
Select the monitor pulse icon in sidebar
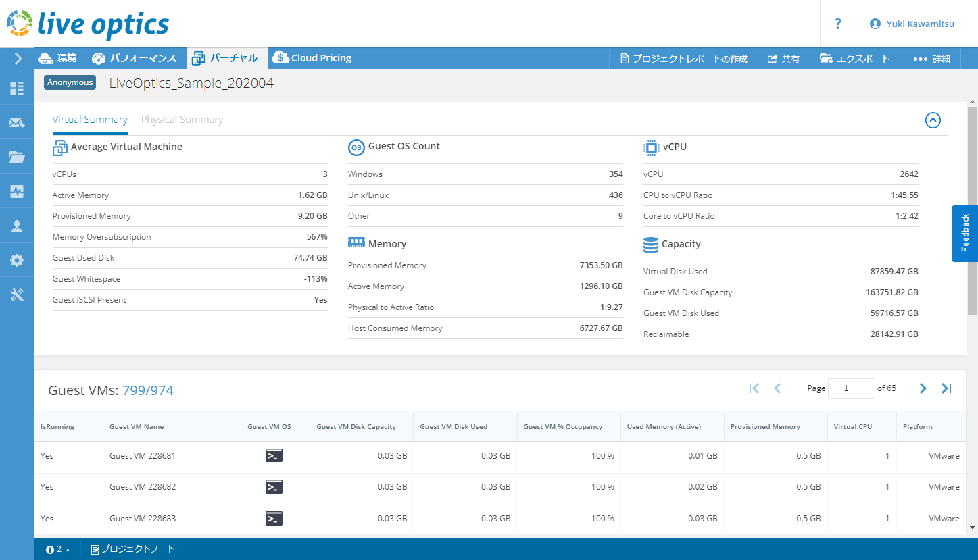coord(17,192)
